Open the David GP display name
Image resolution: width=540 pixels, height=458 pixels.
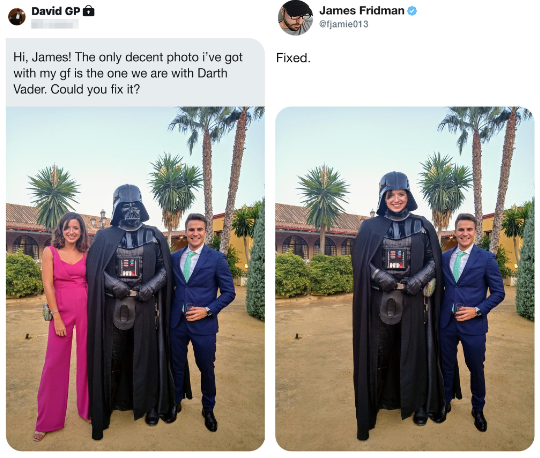click(55, 11)
